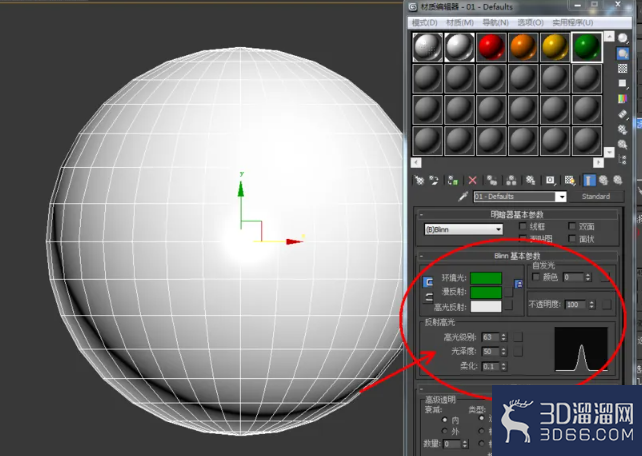The image size is (642, 456).
Task: Select the red material sample slot
Action: pos(491,47)
